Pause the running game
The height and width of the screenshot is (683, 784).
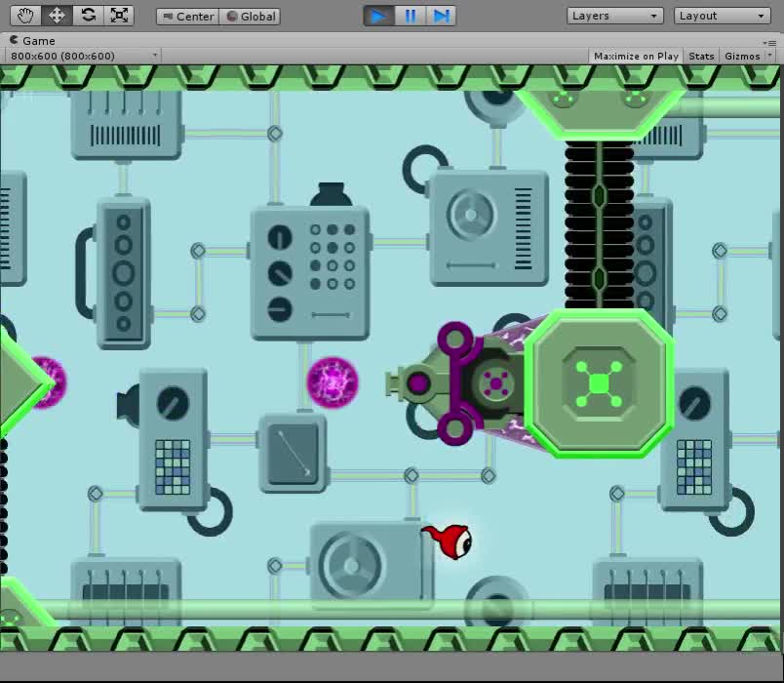(x=410, y=15)
